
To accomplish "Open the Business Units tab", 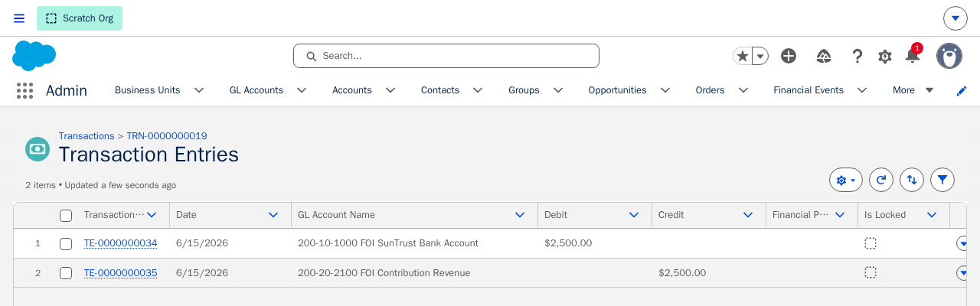I will tap(148, 90).
